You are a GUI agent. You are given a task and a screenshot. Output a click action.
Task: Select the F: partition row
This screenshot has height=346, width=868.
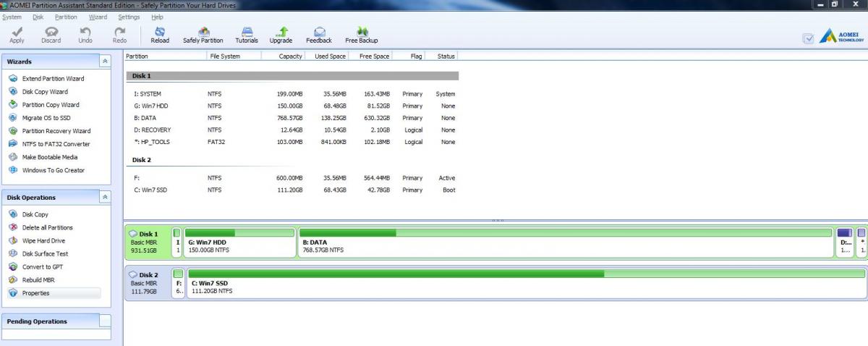(292, 178)
